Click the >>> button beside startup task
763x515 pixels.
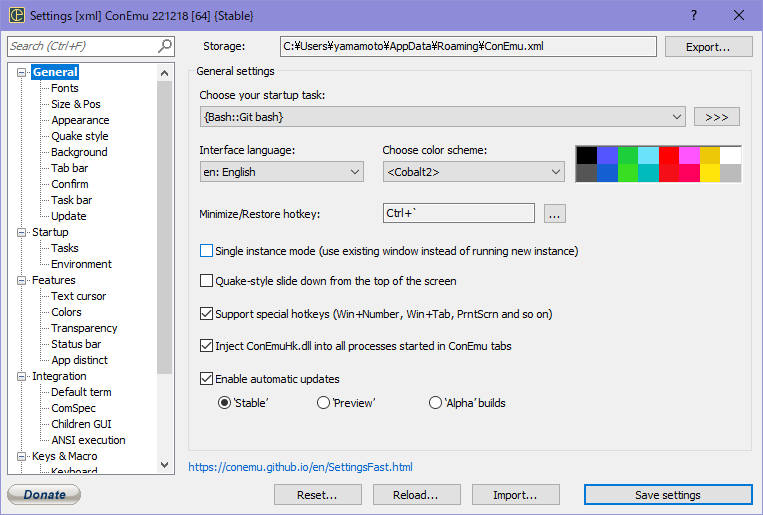716,117
